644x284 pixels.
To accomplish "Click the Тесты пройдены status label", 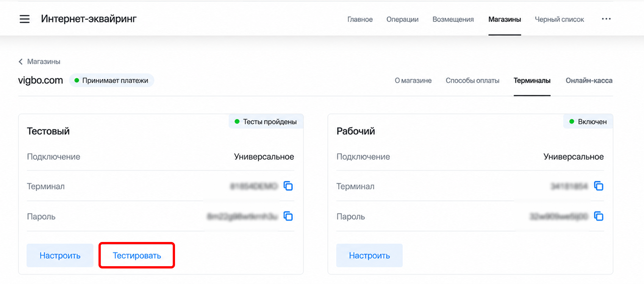I will click(266, 122).
